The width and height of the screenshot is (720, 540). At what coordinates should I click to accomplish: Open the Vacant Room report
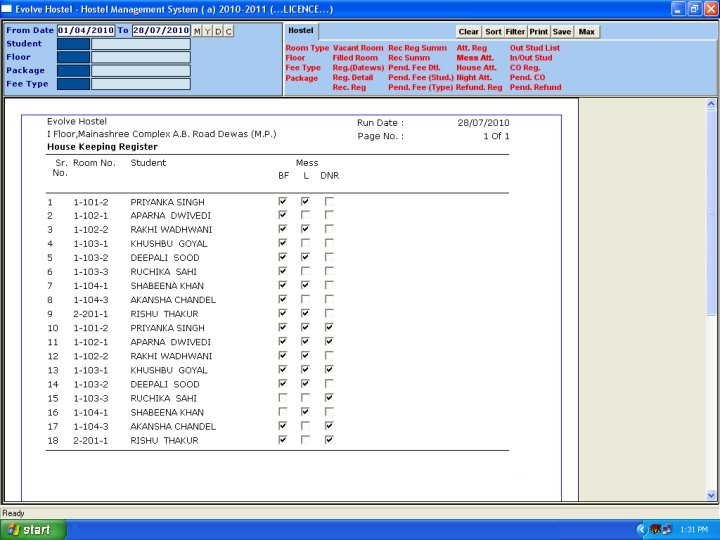click(358, 48)
